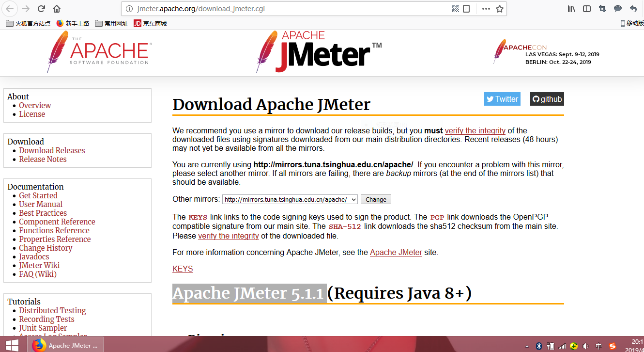Open the Recording Tests tutorial
The height and width of the screenshot is (352, 644).
click(46, 319)
